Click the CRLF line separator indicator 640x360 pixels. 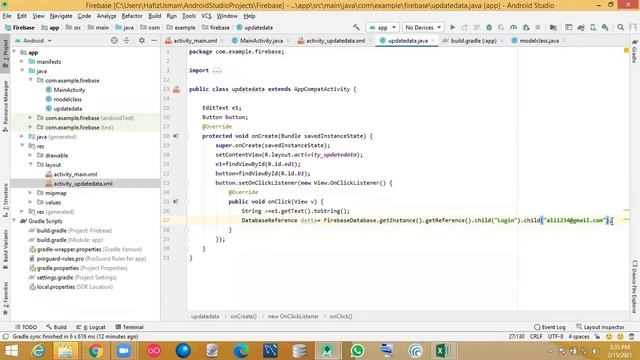click(x=536, y=337)
